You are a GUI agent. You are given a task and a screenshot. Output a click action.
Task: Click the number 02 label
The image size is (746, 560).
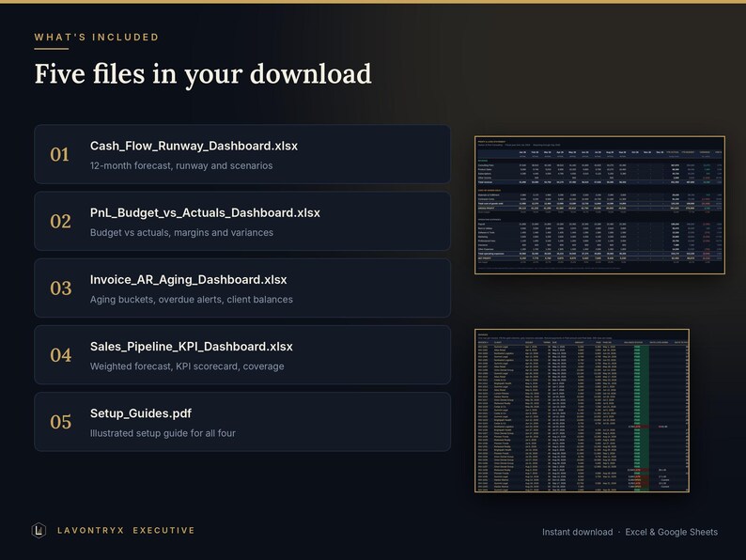pyautogui.click(x=60, y=221)
